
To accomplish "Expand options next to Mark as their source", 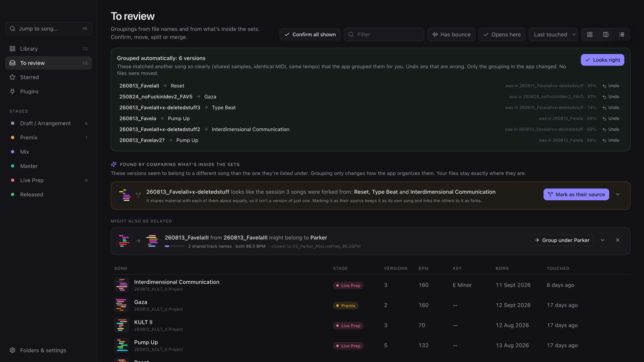I will pyautogui.click(x=618, y=195).
